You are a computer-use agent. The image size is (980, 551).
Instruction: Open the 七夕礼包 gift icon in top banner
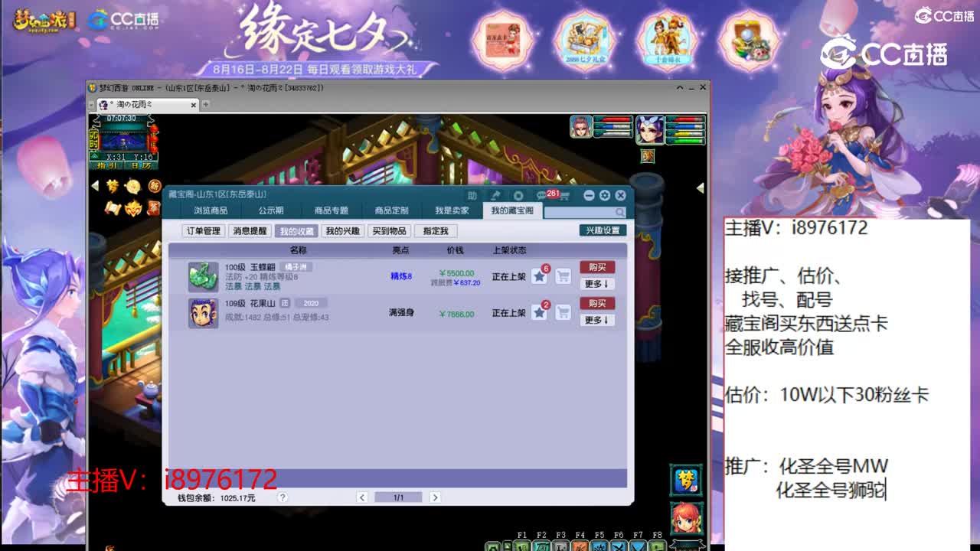click(x=586, y=38)
